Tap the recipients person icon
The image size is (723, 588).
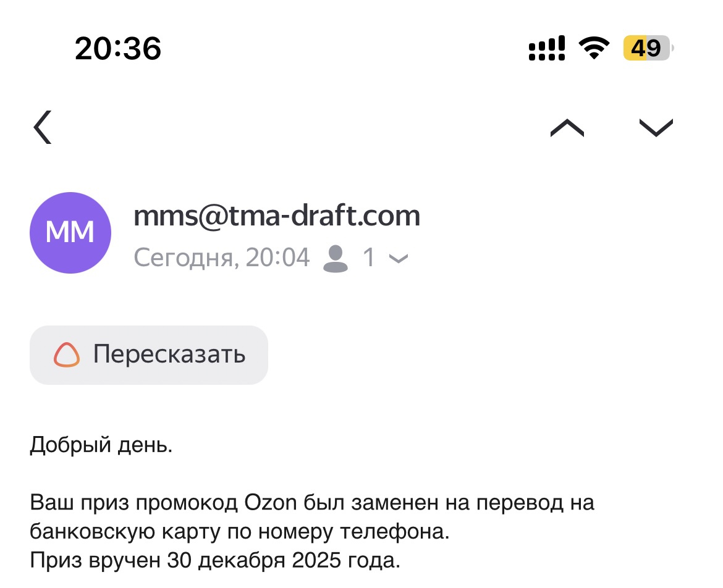coord(336,258)
